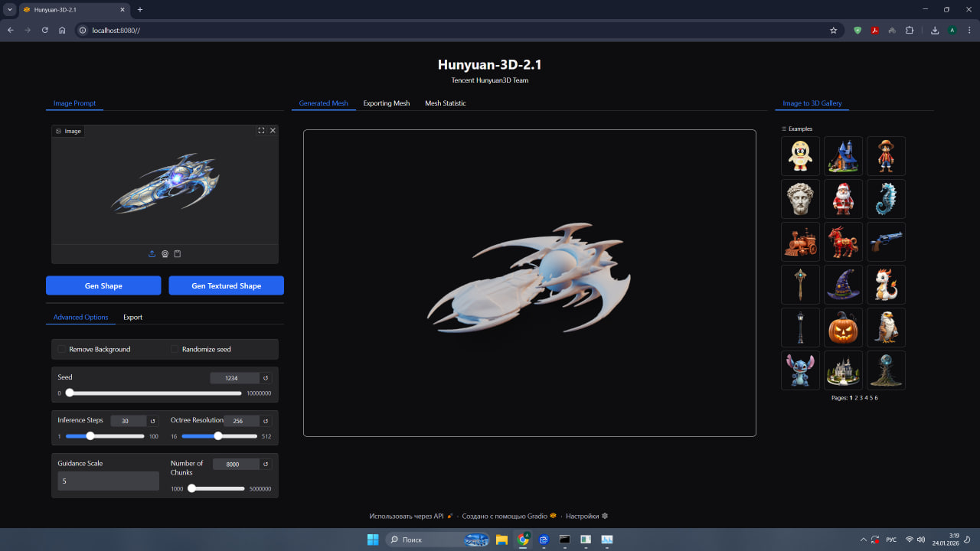Open the browser home page

point(62,31)
